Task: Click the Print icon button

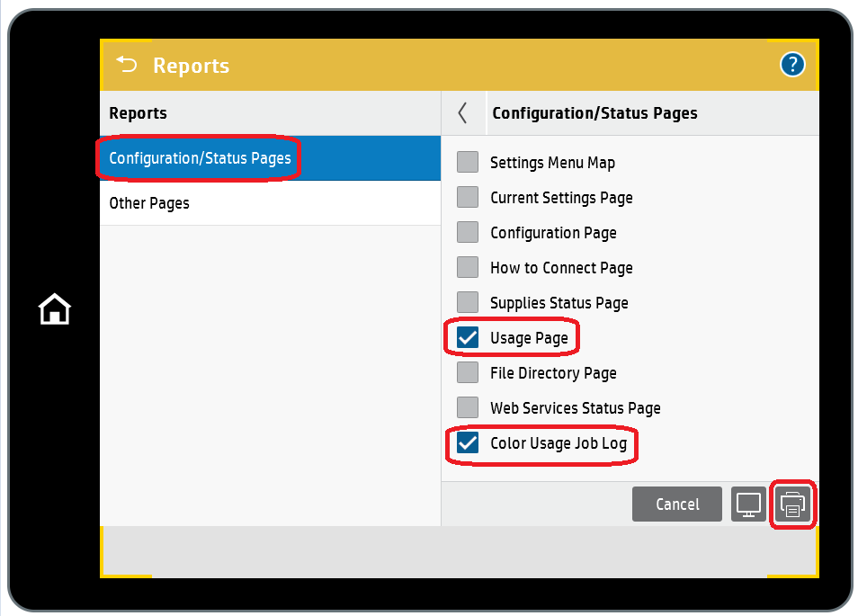Action: point(793,504)
